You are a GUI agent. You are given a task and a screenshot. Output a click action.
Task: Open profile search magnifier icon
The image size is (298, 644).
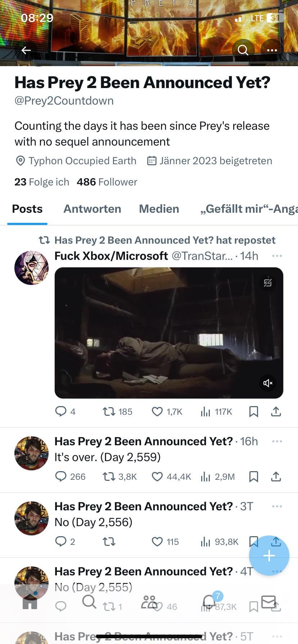click(243, 50)
